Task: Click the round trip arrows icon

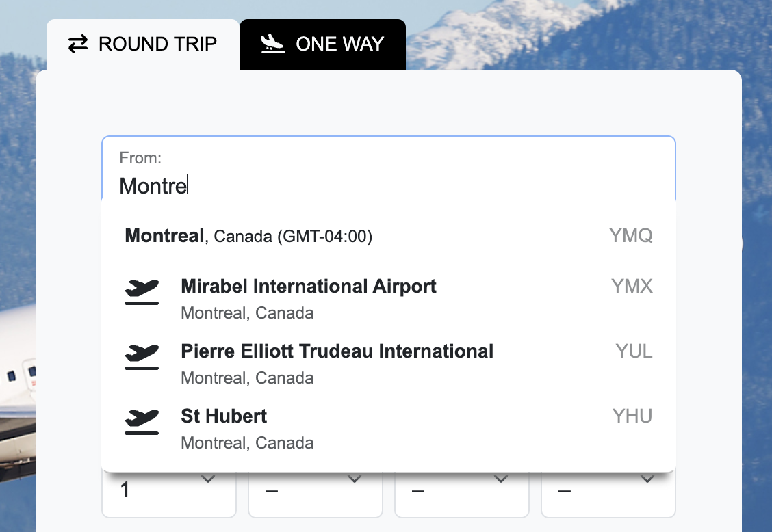Action: (79, 43)
